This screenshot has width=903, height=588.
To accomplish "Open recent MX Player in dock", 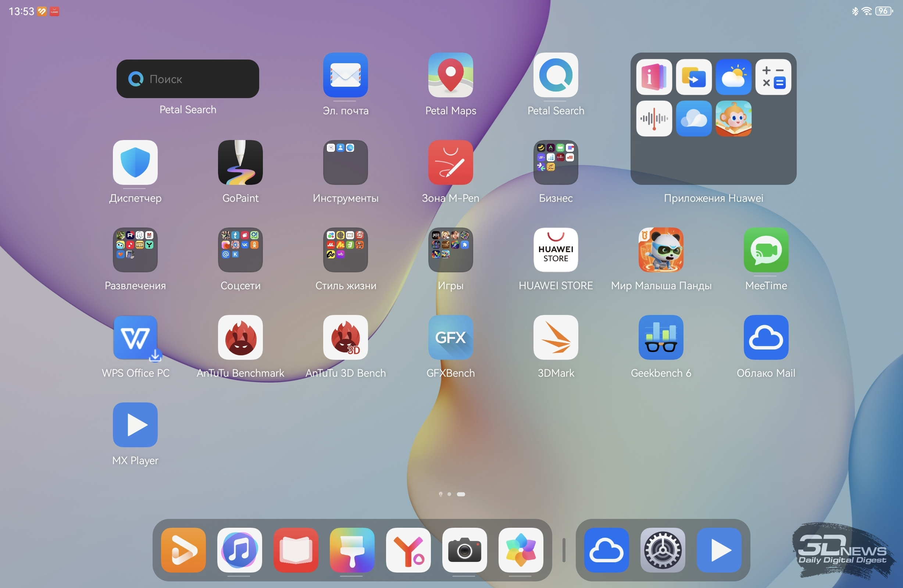I will pos(719,550).
